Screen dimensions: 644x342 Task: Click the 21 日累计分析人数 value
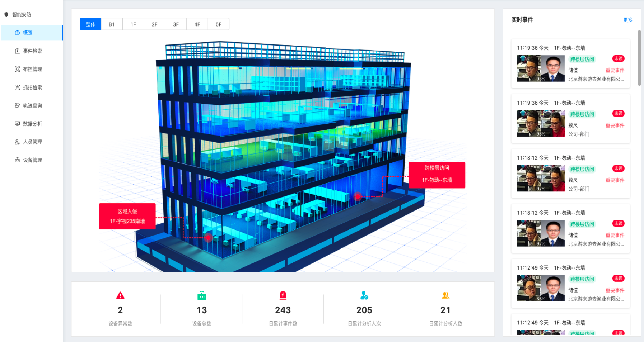pos(445,310)
